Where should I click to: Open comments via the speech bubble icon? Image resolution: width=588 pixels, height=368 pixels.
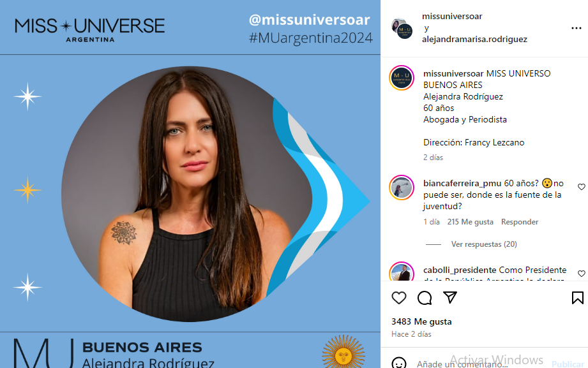click(x=425, y=298)
